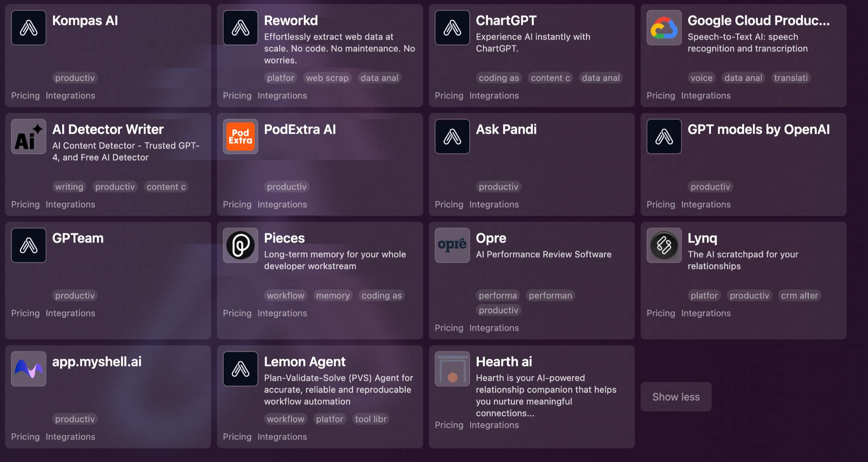The width and height of the screenshot is (868, 462).
Task: Click the Hearth ai thumbnail icon
Action: point(452,369)
